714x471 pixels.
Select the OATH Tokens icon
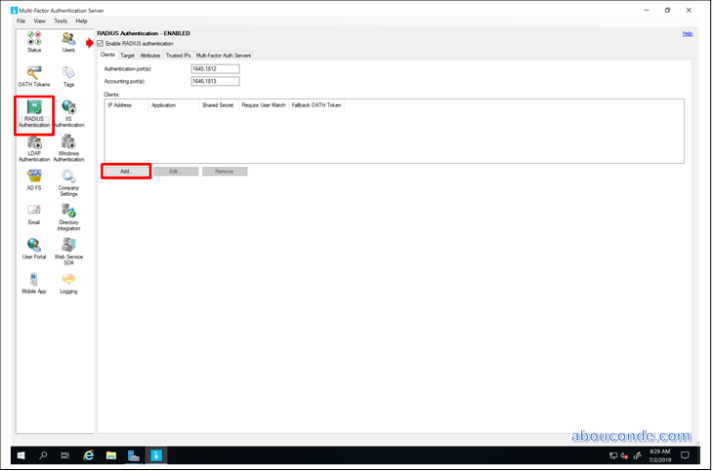pyautogui.click(x=34, y=76)
